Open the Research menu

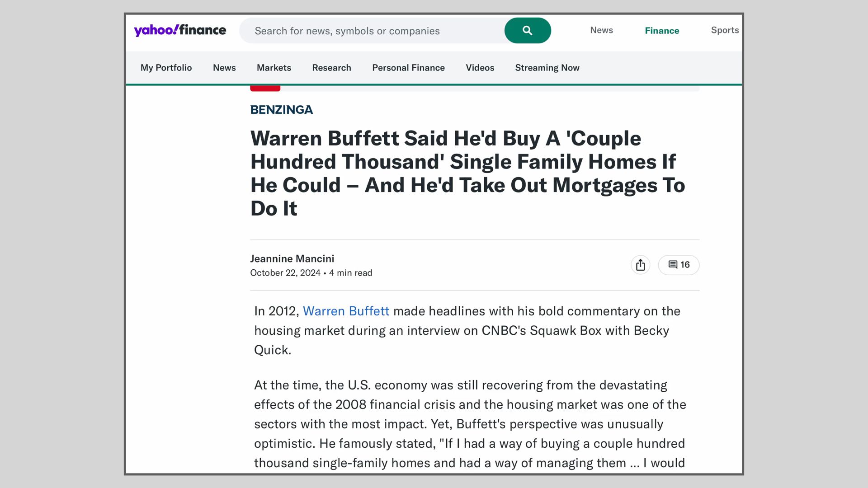[x=331, y=68]
